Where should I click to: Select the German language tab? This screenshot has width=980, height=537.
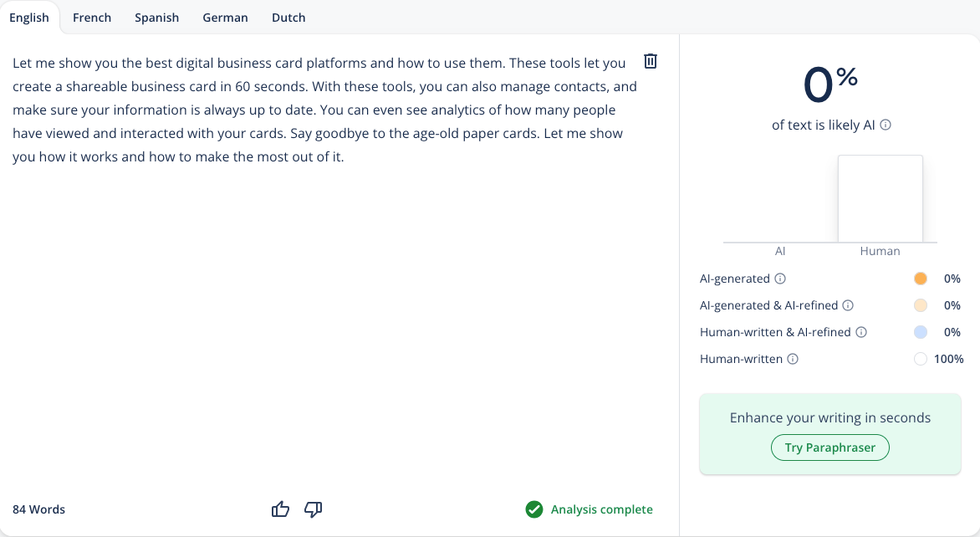pos(225,18)
